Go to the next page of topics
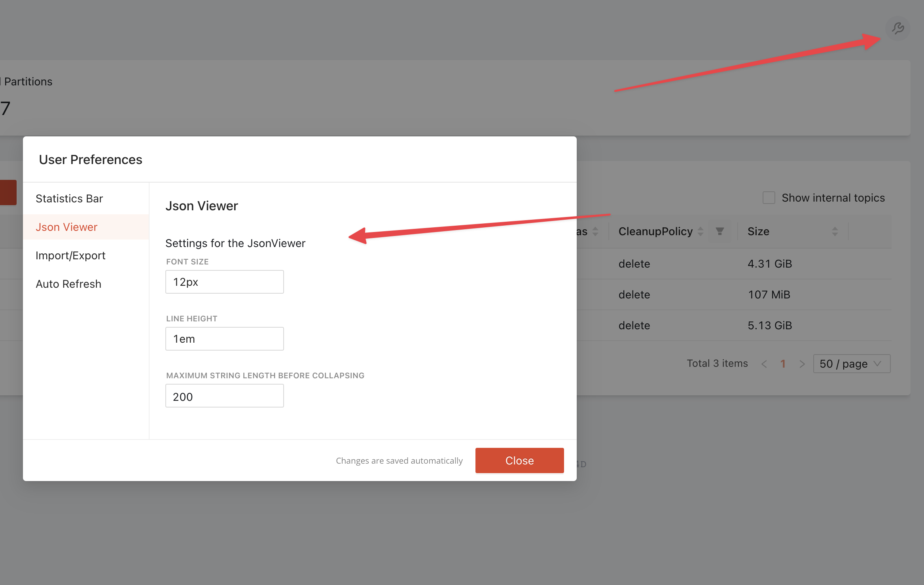Viewport: 924px width, 585px height. (x=802, y=364)
